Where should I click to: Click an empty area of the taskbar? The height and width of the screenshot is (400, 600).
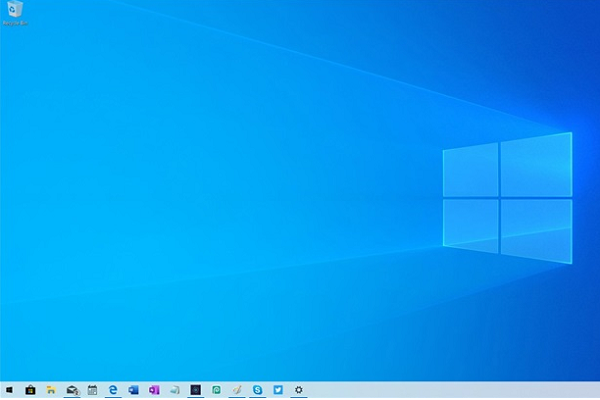(450, 389)
